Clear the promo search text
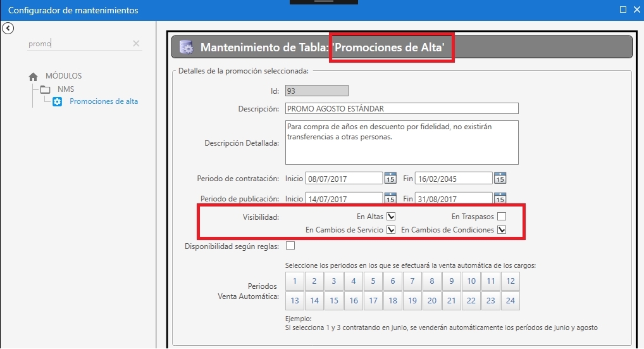Image resolution: width=644 pixels, height=349 pixels. (136, 44)
